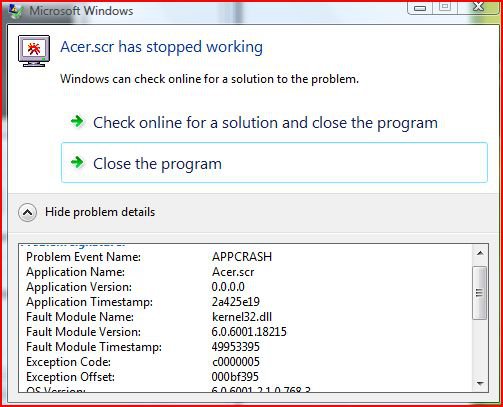Click the details scrollbar down arrow

[x=480, y=384]
